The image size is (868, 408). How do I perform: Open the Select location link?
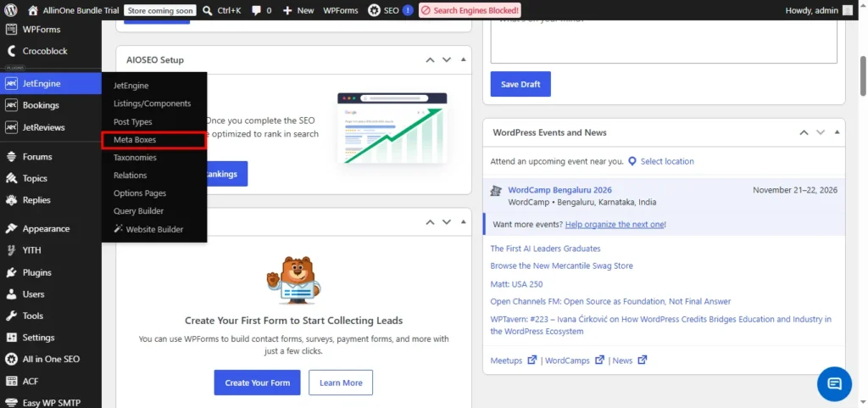[x=667, y=162]
